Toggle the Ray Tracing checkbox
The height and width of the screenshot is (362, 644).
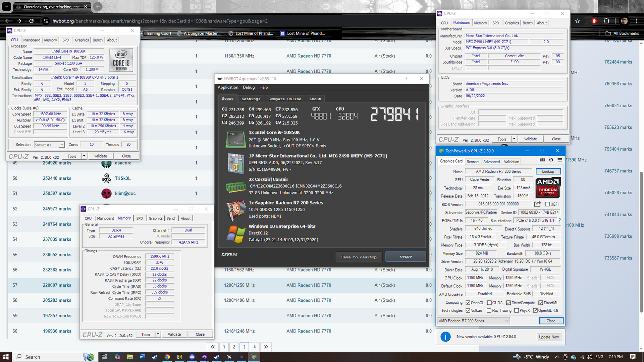(x=489, y=310)
